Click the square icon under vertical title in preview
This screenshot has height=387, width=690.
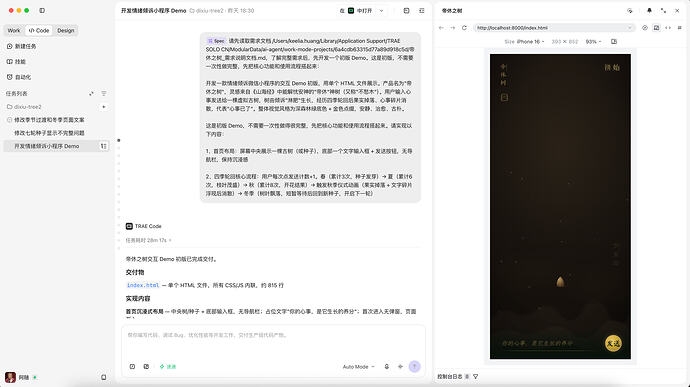pos(504,97)
